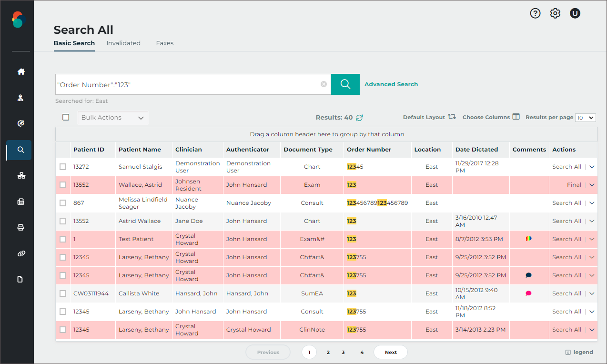This screenshot has height=364, width=607.
Task: Clear the search field with X icon
Action: coord(324,84)
